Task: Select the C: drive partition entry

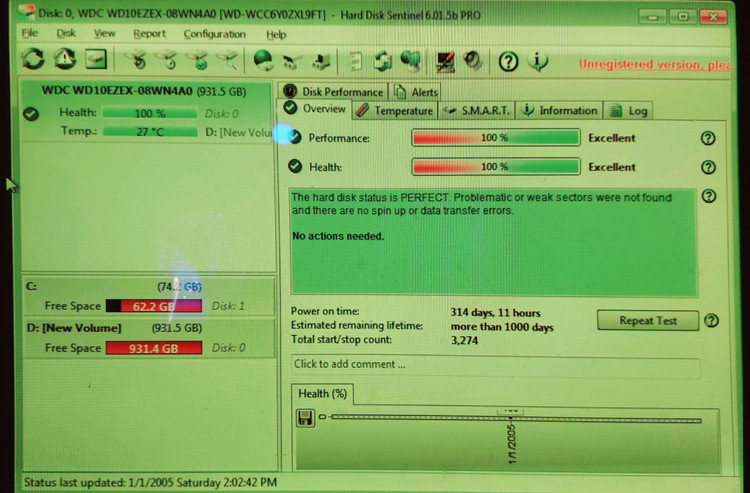Action: click(149, 296)
